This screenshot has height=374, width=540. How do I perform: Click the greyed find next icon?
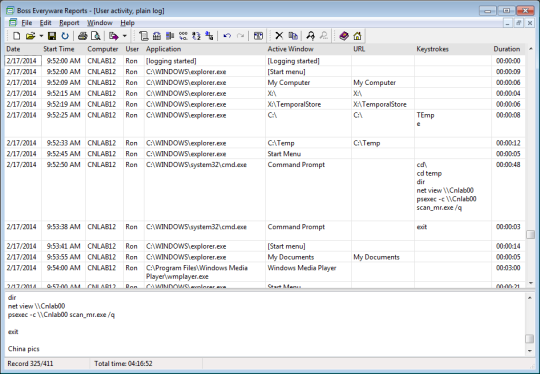tap(324, 36)
